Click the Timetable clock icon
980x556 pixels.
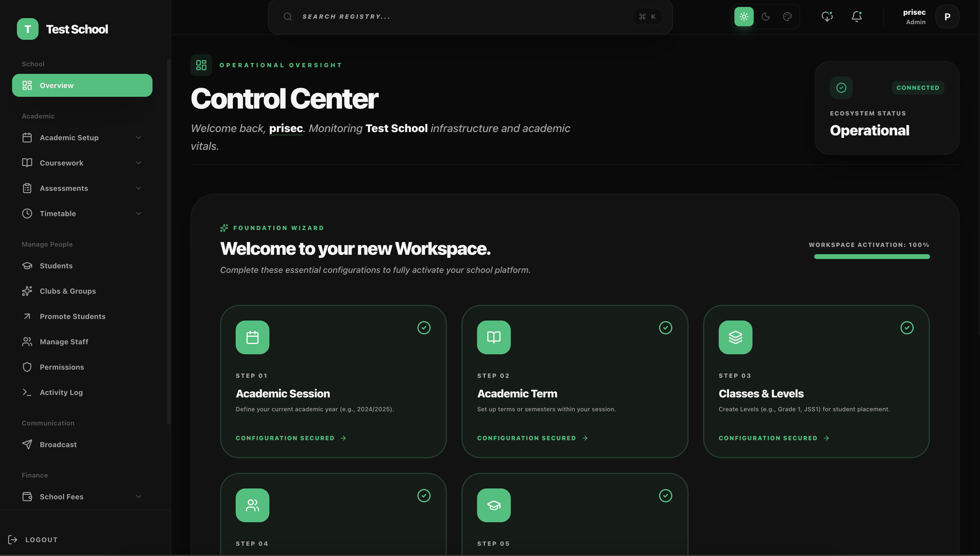pos(27,213)
